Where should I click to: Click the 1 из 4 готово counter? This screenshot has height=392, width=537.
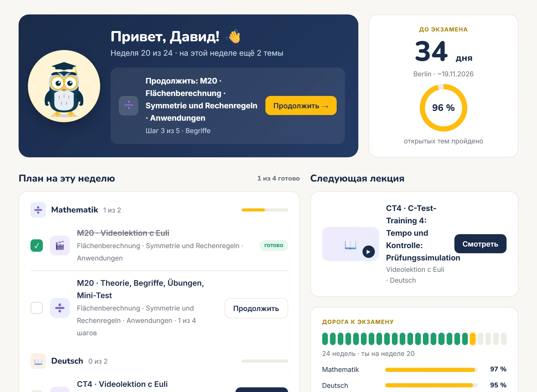tap(279, 178)
